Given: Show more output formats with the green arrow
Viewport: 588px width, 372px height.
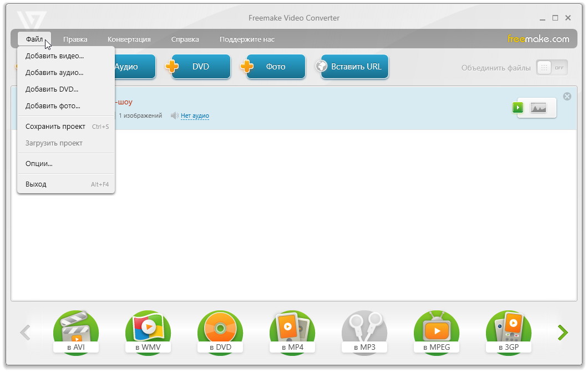Looking at the screenshot, I should 563,332.
